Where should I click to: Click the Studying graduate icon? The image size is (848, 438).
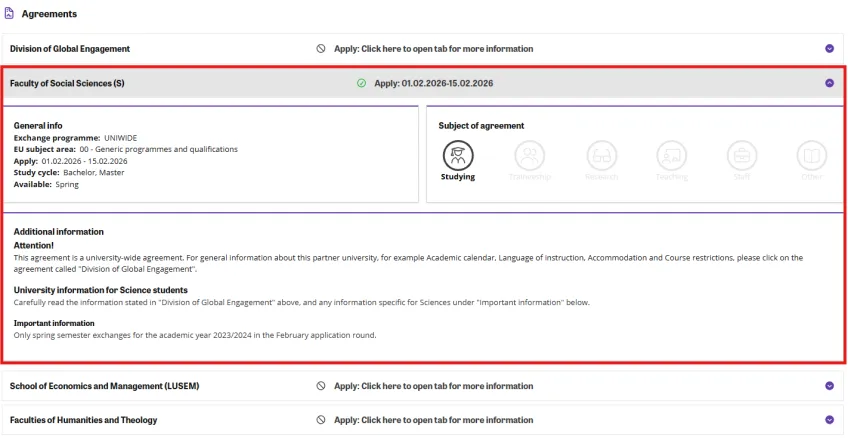click(458, 155)
